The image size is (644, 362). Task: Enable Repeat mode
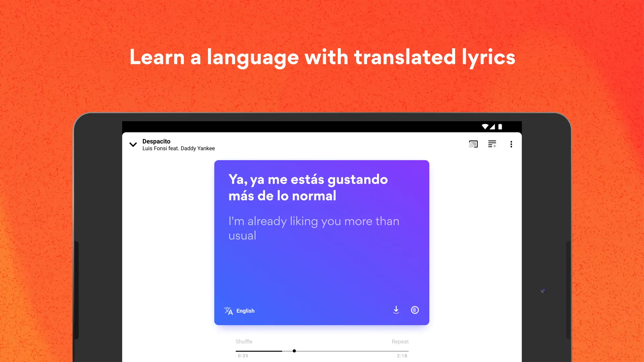[400, 342]
